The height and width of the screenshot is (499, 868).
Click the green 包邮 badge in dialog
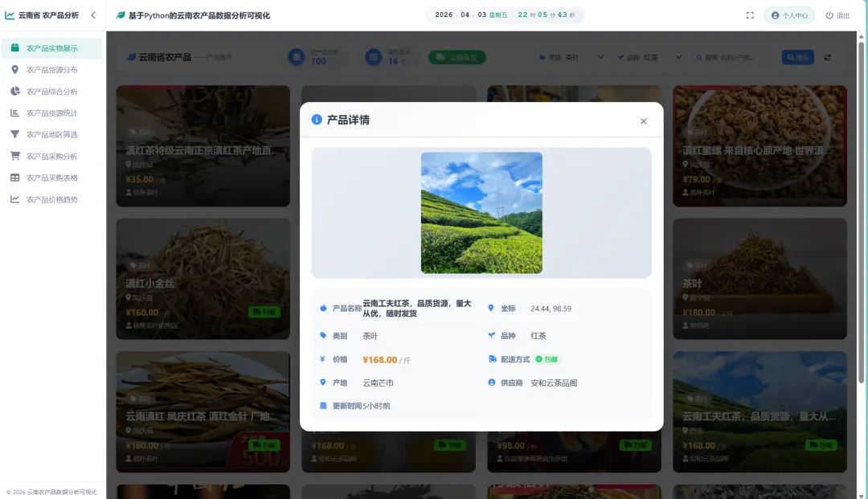click(x=547, y=359)
